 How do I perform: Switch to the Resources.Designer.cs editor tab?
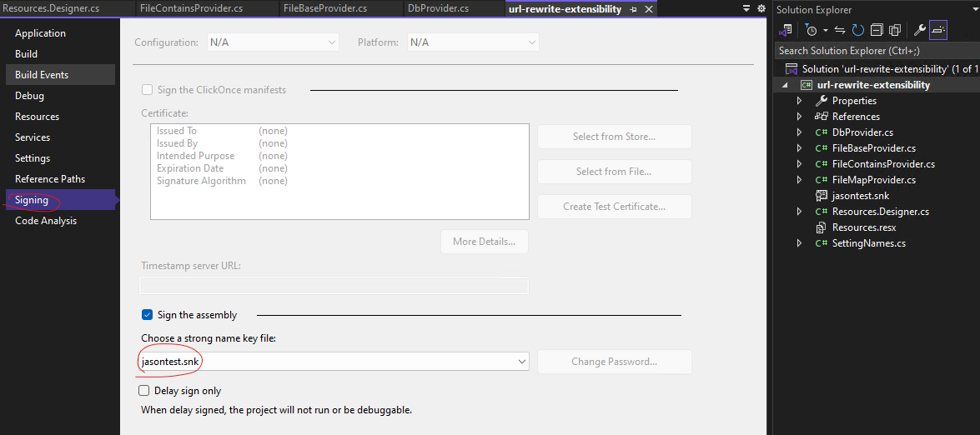pos(49,8)
